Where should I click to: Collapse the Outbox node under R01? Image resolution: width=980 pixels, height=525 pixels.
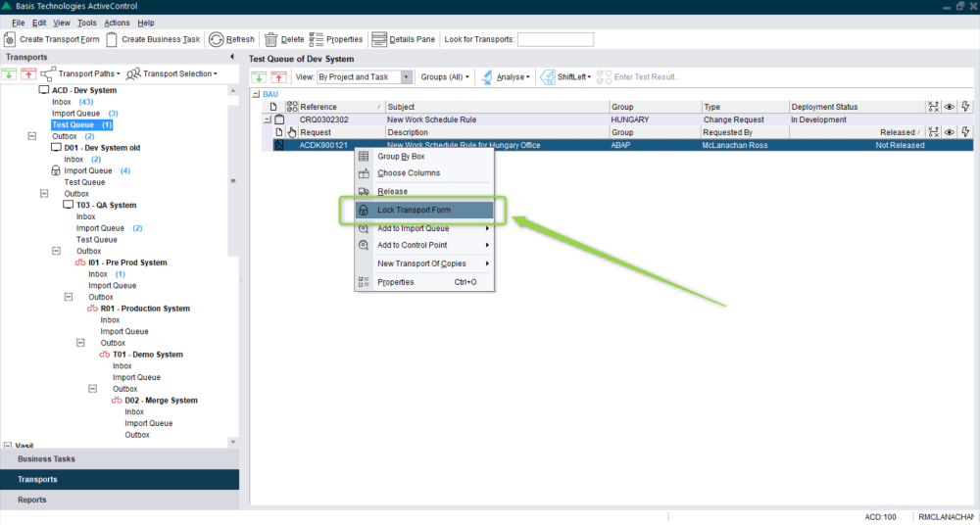pyautogui.click(x=80, y=343)
